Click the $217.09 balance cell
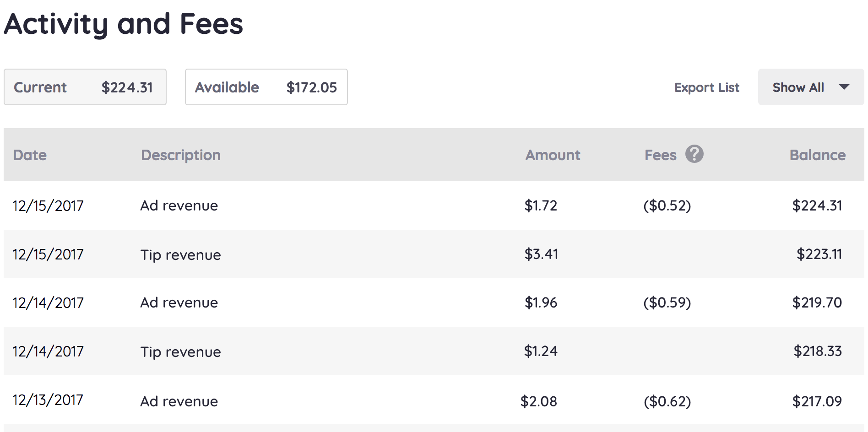 click(817, 401)
